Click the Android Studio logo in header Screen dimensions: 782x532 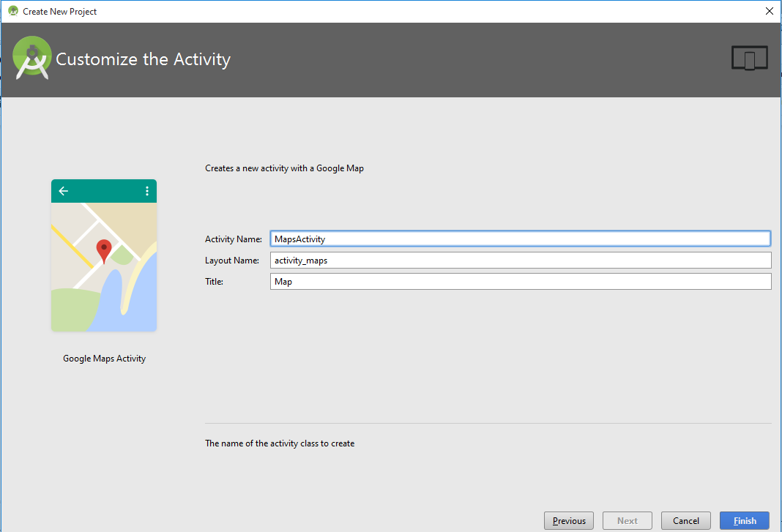point(32,58)
